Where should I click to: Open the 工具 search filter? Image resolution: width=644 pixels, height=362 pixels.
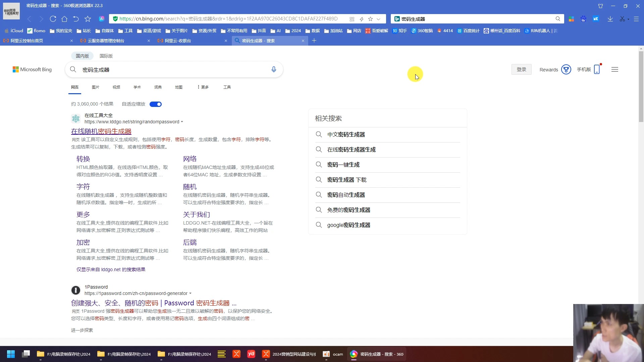coord(227,87)
